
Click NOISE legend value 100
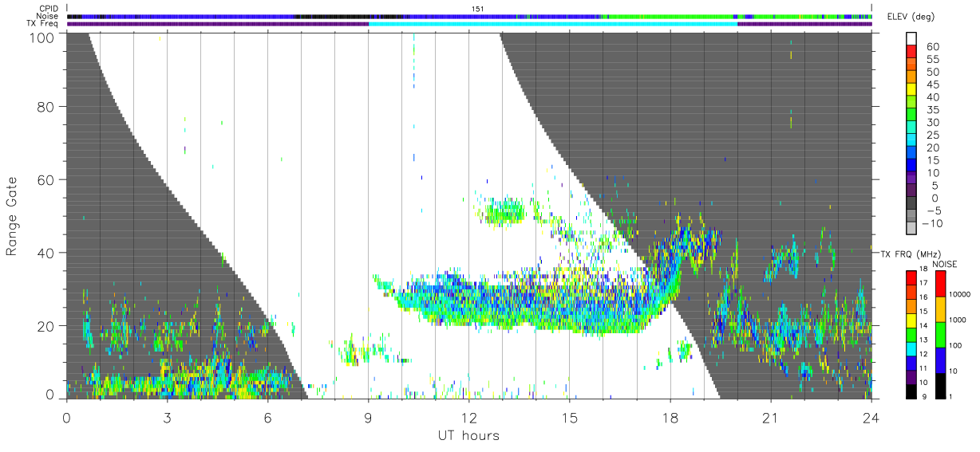[956, 345]
